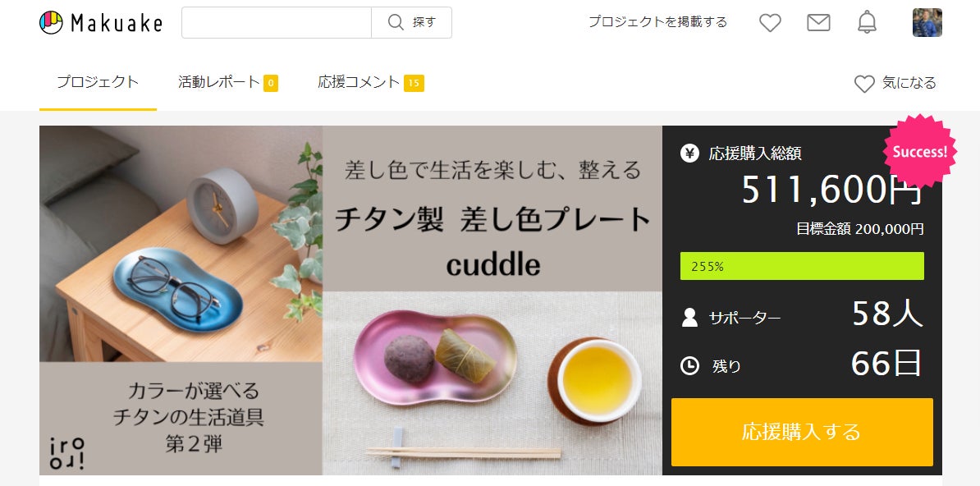The width and height of the screenshot is (980, 486).
Task: Open 応援コメント tab
Action: tap(371, 83)
